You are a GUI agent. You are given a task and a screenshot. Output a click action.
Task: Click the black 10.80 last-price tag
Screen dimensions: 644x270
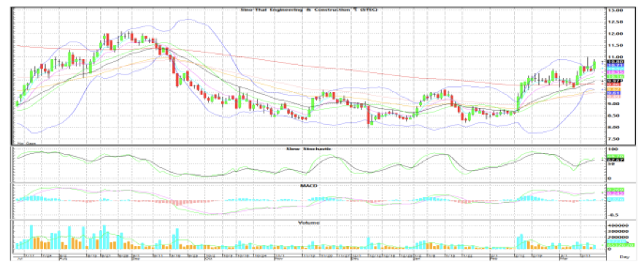tap(615, 61)
